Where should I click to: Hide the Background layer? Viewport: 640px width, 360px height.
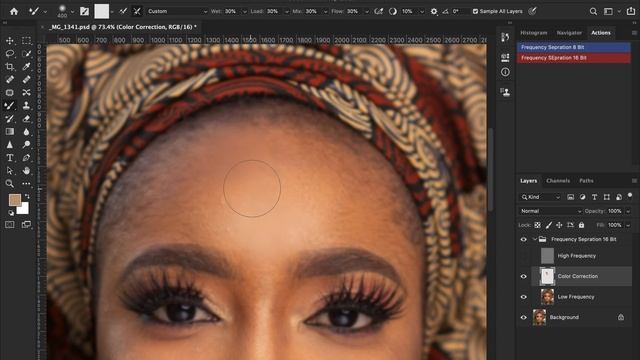tap(524, 318)
